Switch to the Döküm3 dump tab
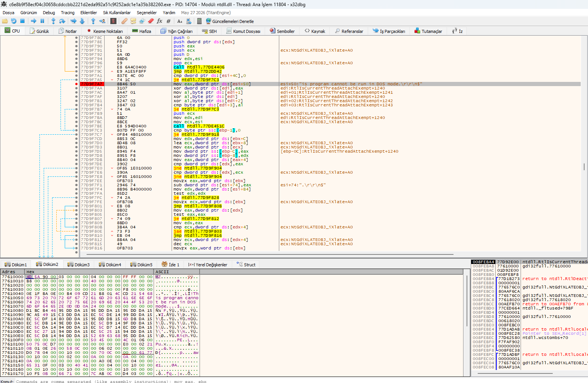This screenshot has height=383, width=588. [x=79, y=264]
